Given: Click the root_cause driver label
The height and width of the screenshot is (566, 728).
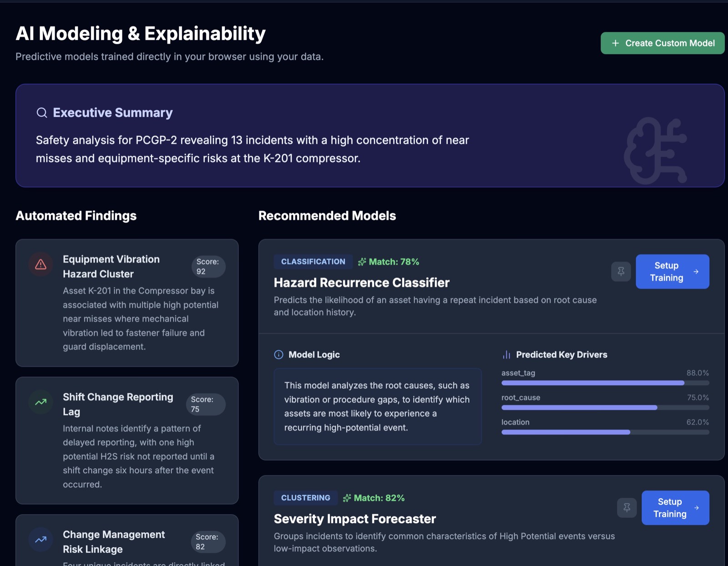Looking at the screenshot, I should point(521,397).
